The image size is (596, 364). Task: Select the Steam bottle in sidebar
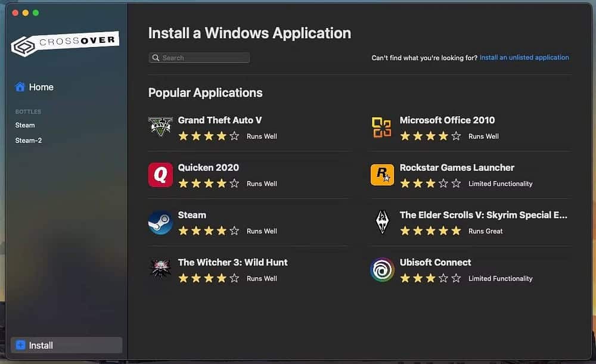25,125
